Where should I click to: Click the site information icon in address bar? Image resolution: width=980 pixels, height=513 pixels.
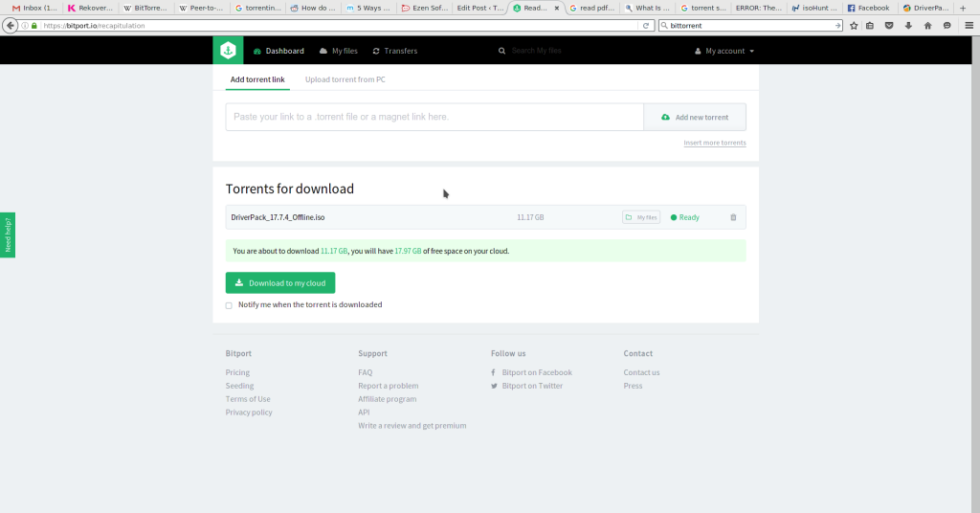[25, 26]
